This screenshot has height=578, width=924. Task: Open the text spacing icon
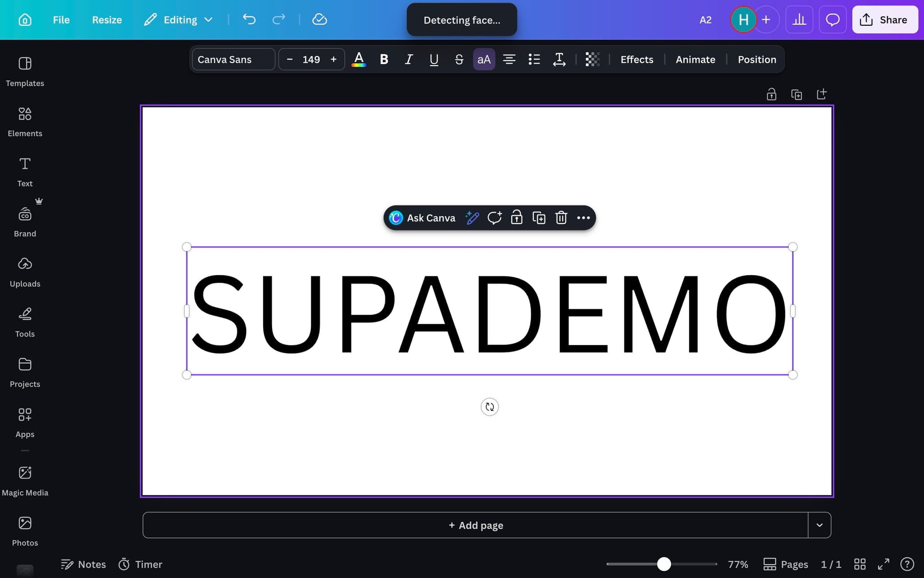(x=559, y=59)
